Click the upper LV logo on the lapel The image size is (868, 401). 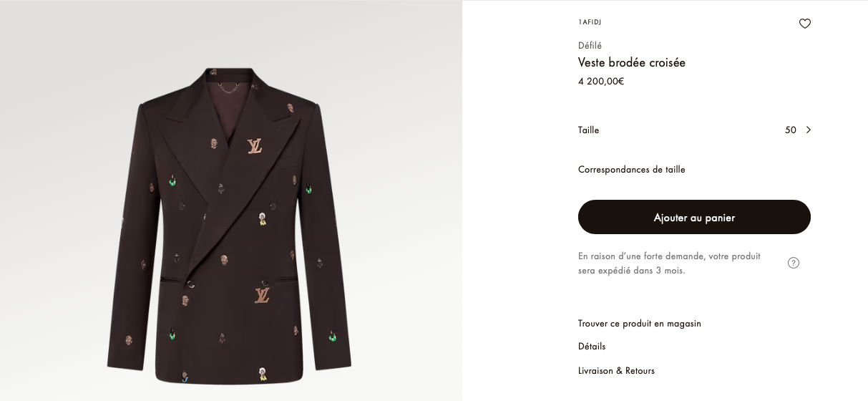point(255,146)
